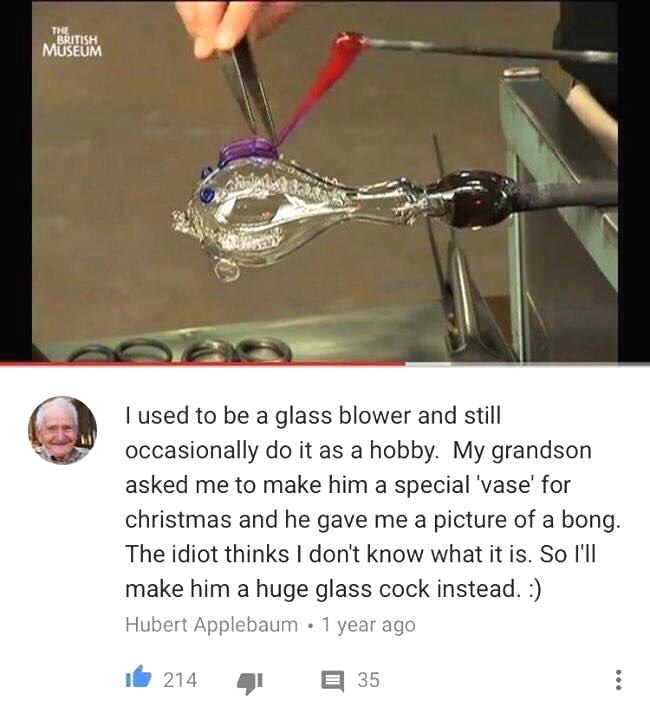
Task: Click the tweezers in the video frame
Action: [250, 87]
